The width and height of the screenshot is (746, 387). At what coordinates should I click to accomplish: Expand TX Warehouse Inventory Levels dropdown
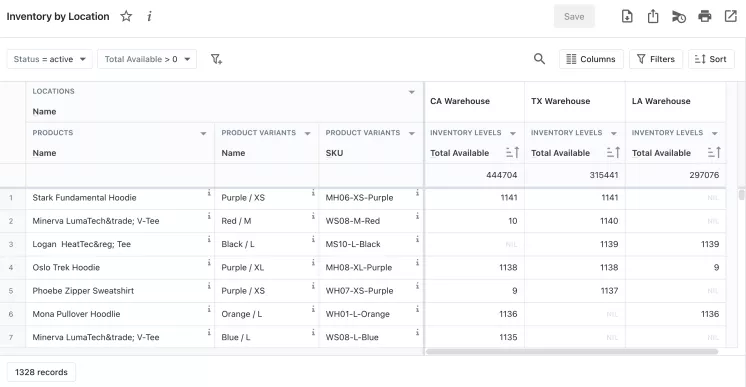click(614, 133)
